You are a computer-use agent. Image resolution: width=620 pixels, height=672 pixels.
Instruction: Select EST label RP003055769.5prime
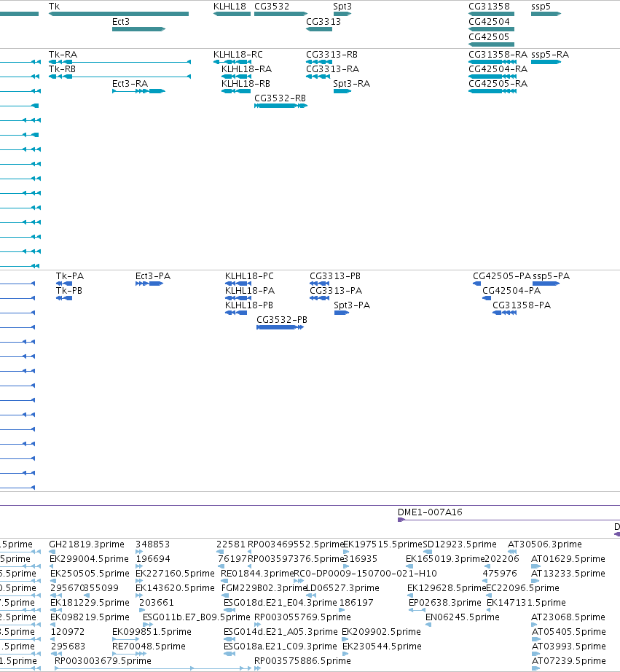pyautogui.click(x=302, y=617)
